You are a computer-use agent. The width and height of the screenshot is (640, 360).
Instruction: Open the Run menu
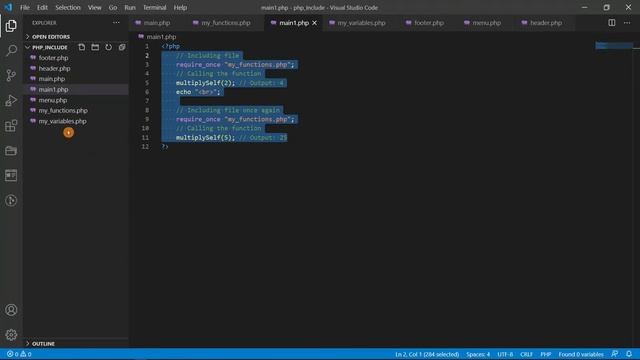tap(130, 7)
